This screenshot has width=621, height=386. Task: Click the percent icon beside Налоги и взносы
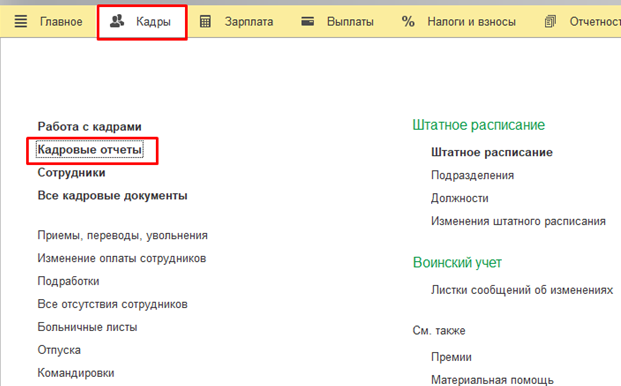click(408, 21)
